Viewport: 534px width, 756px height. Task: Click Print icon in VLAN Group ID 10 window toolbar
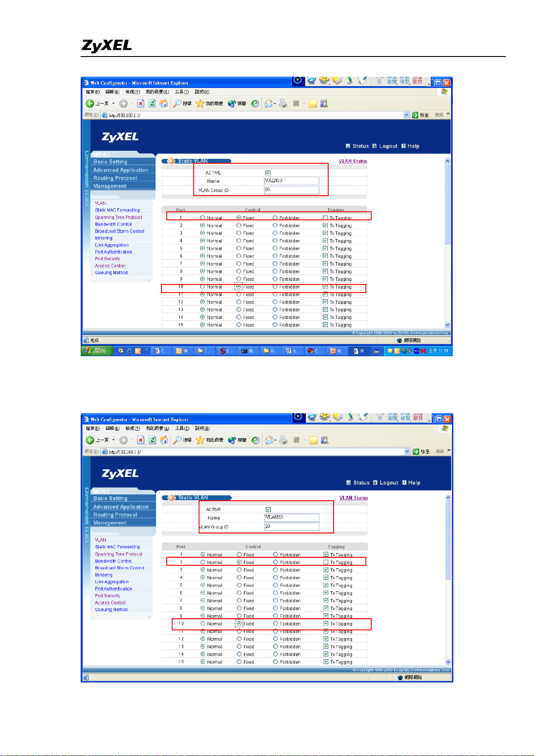[x=283, y=104]
